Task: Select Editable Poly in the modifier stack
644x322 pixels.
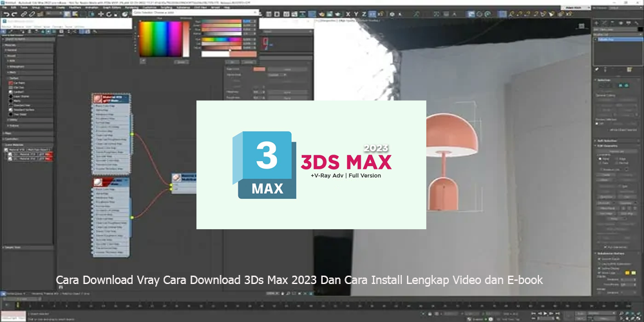Action: pyautogui.click(x=618, y=39)
